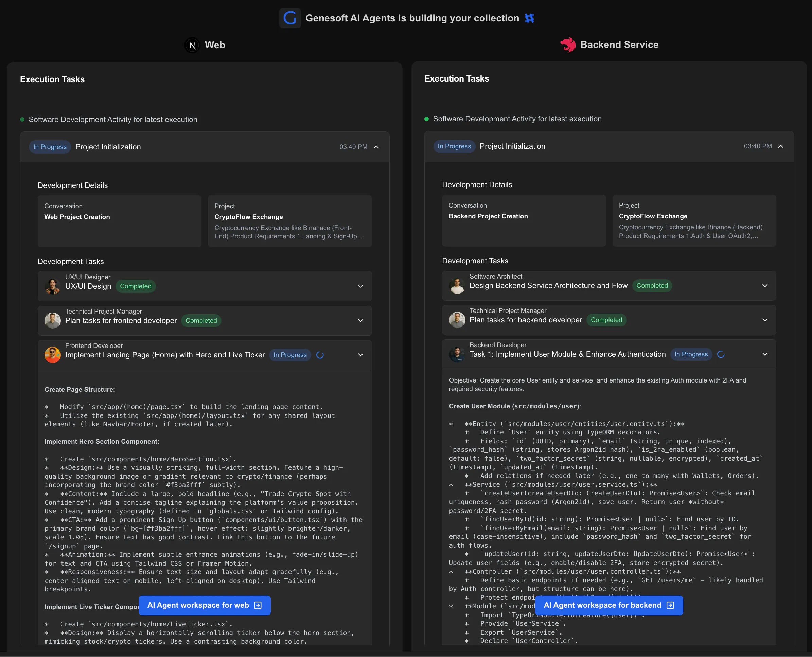
Task: Click the Implement Hero Section Component heading
Action: pos(102,442)
